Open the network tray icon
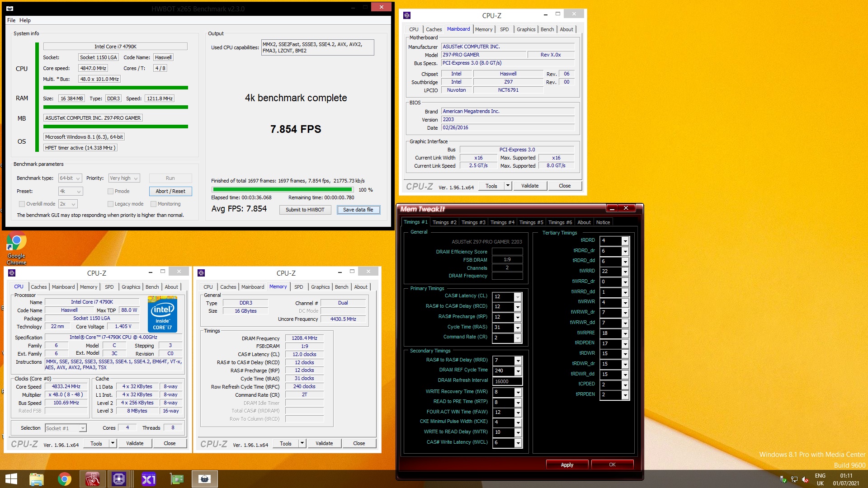868x488 pixels. click(x=794, y=479)
